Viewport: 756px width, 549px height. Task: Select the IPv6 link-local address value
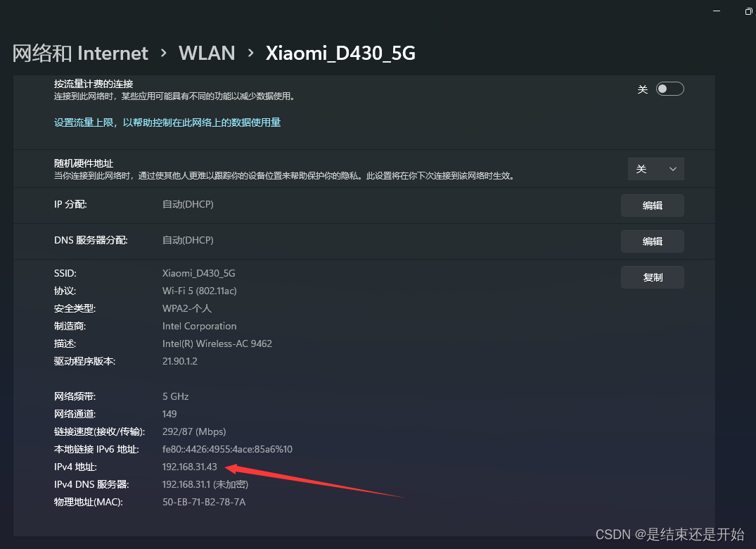(227, 449)
